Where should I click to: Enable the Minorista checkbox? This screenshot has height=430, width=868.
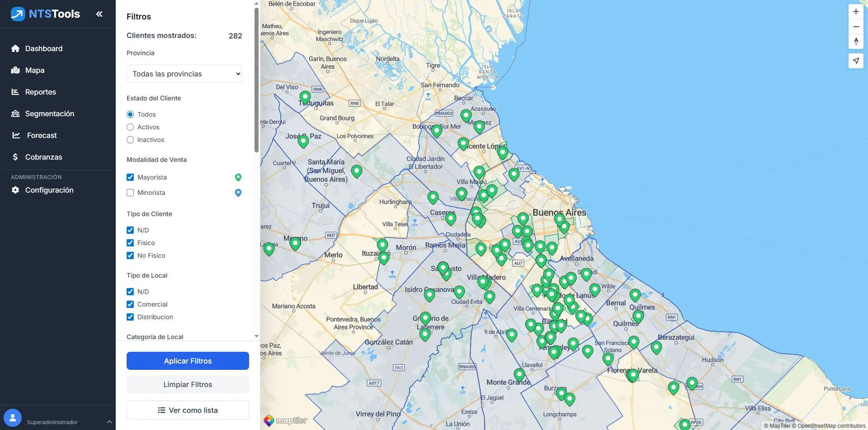tap(130, 193)
